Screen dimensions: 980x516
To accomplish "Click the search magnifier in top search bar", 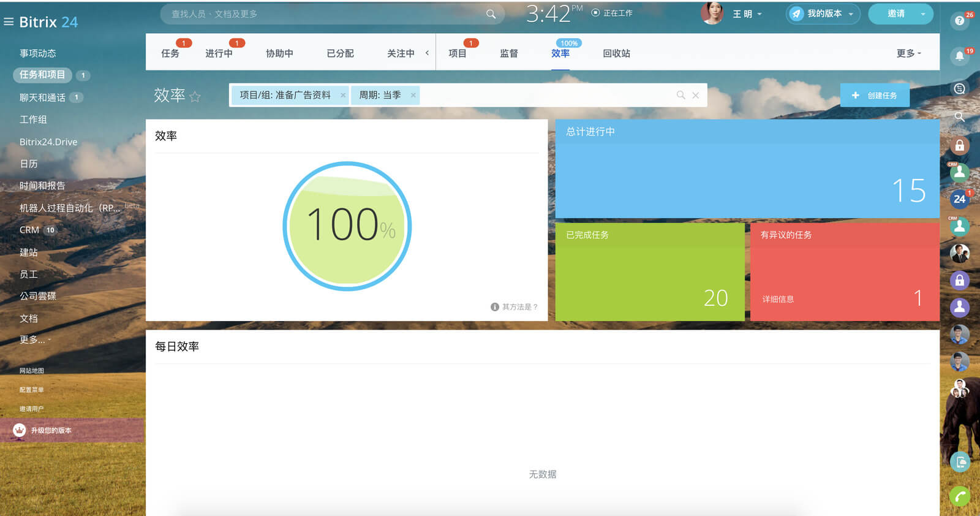I will [x=491, y=14].
